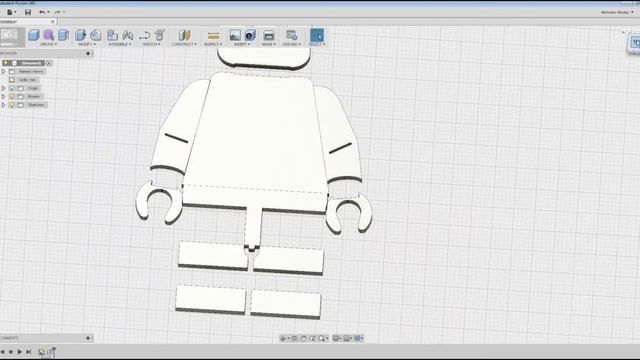Viewport: 640px width, 360px height.
Task: Click the New Component assemble icon
Action: coord(112,35)
